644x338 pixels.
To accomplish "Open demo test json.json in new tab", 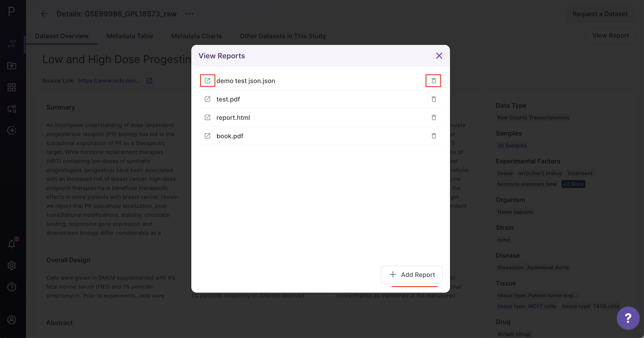I will (x=207, y=81).
